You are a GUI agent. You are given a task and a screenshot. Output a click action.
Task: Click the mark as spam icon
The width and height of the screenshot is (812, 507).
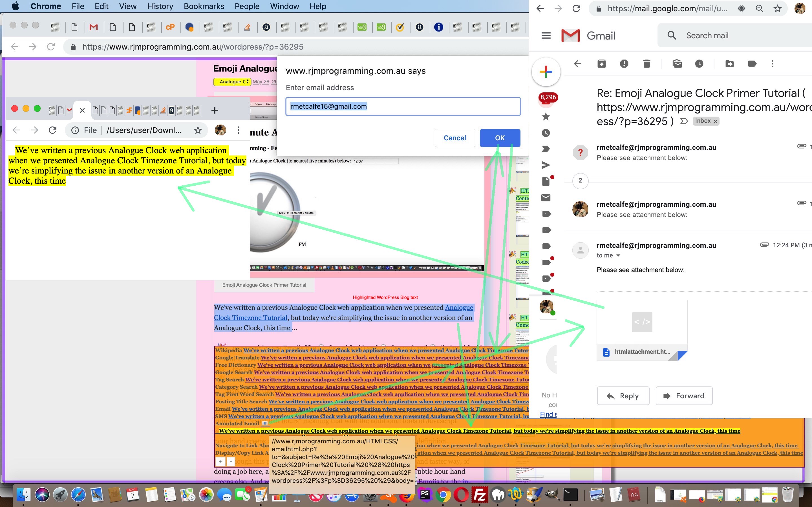pyautogui.click(x=624, y=63)
